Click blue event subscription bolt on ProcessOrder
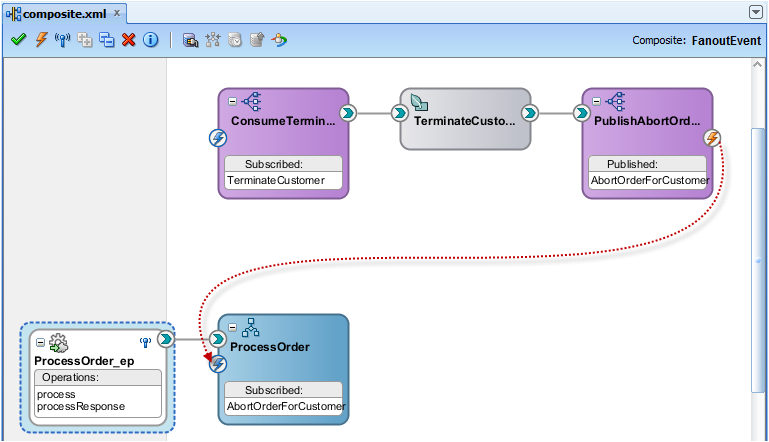Image resolution: width=769 pixels, height=442 pixels. click(218, 364)
